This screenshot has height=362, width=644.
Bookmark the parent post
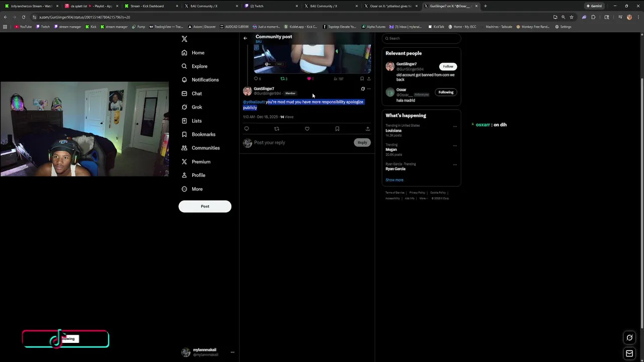362,78
